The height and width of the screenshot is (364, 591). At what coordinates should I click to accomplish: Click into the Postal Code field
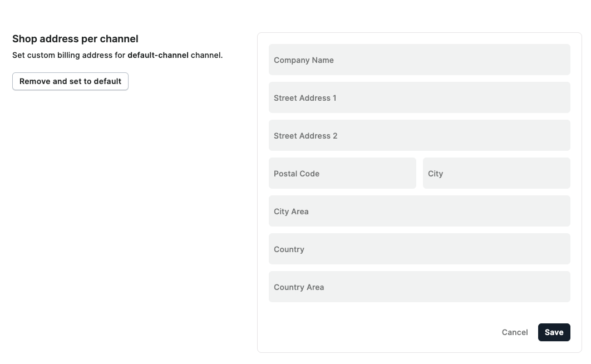click(342, 173)
